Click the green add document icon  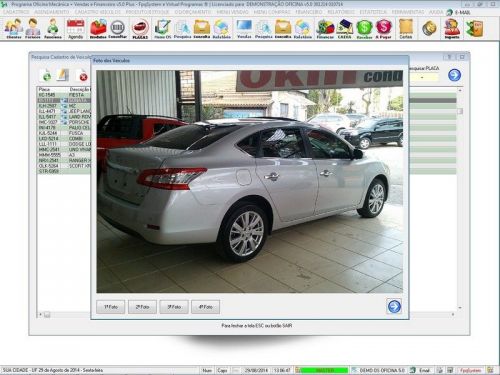pyautogui.click(x=46, y=75)
